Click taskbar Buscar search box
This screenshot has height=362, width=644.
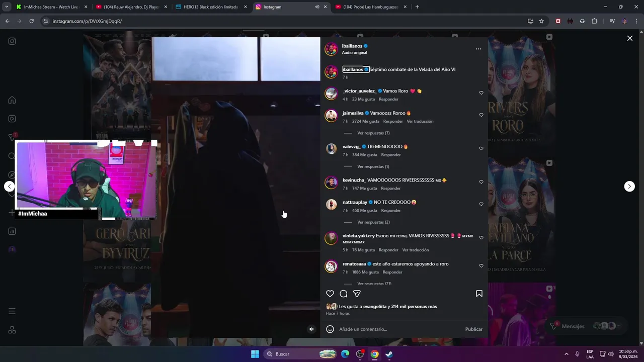tap(301, 354)
